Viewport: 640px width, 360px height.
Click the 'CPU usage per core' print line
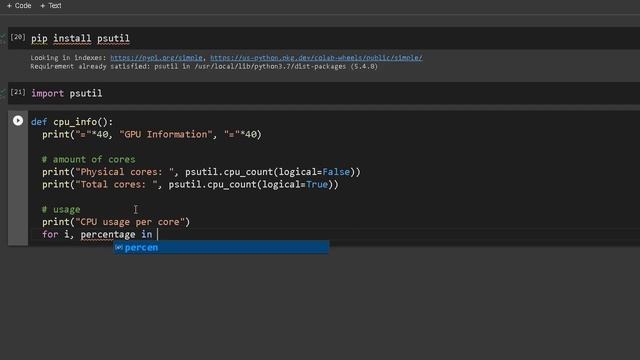tap(116, 222)
